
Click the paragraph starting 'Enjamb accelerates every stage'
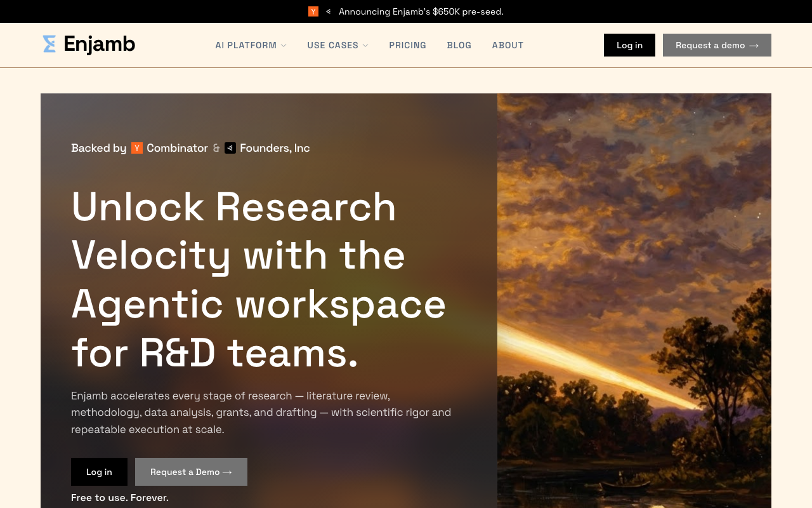pyautogui.click(x=261, y=413)
